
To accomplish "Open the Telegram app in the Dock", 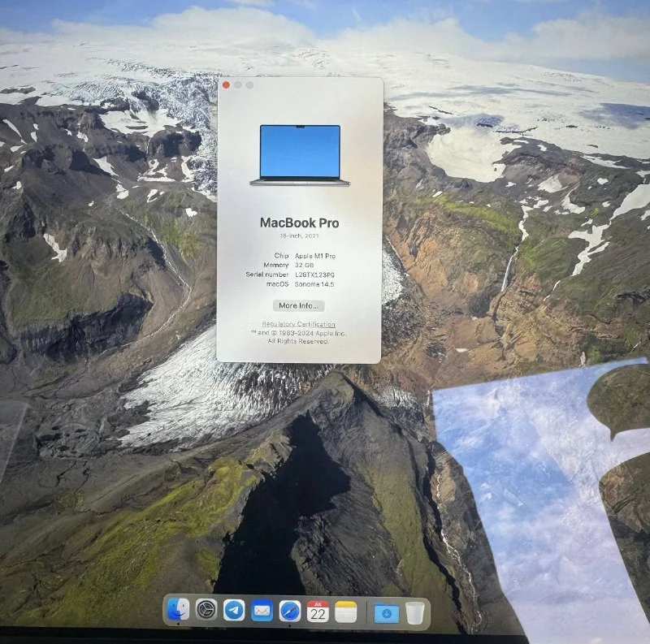I will tap(234, 610).
